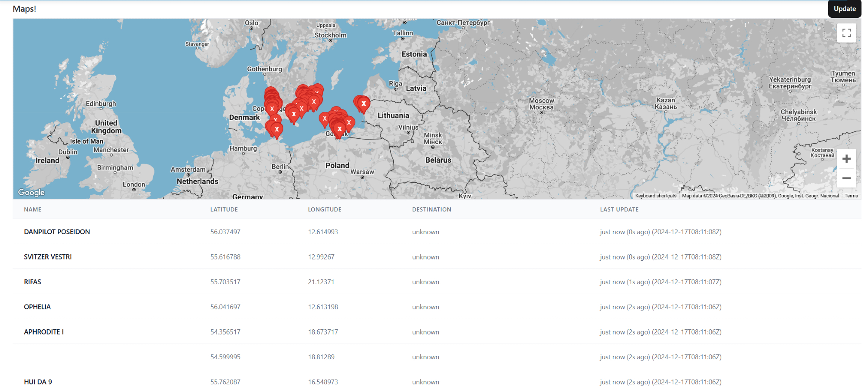Select the SVITZER VESTRI vessel name
Image resolution: width=868 pixels, height=390 pixels.
pyautogui.click(x=48, y=257)
